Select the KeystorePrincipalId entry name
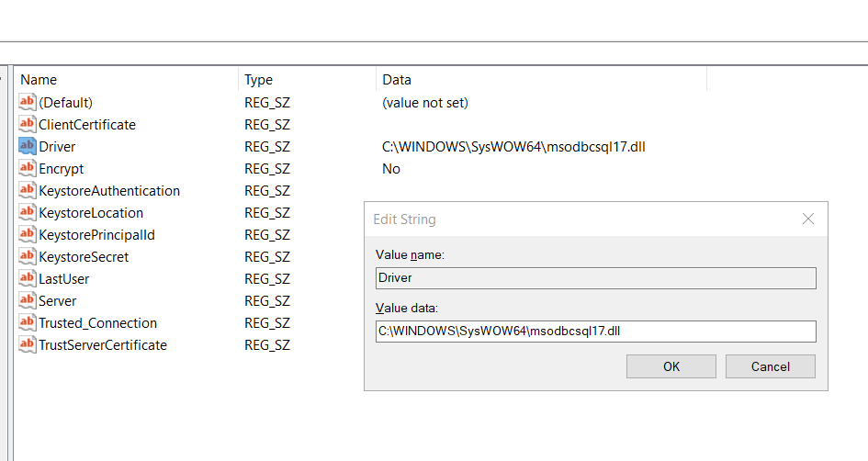868x461 pixels. click(x=96, y=234)
